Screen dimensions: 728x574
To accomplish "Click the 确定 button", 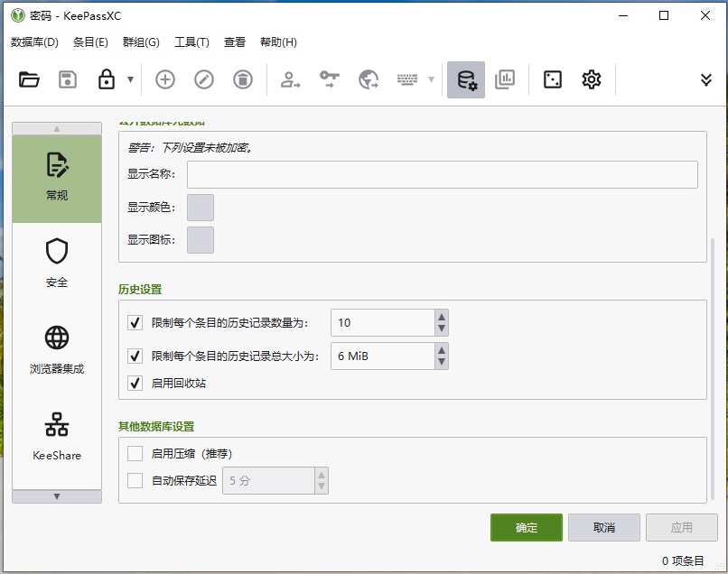I will 527,528.
